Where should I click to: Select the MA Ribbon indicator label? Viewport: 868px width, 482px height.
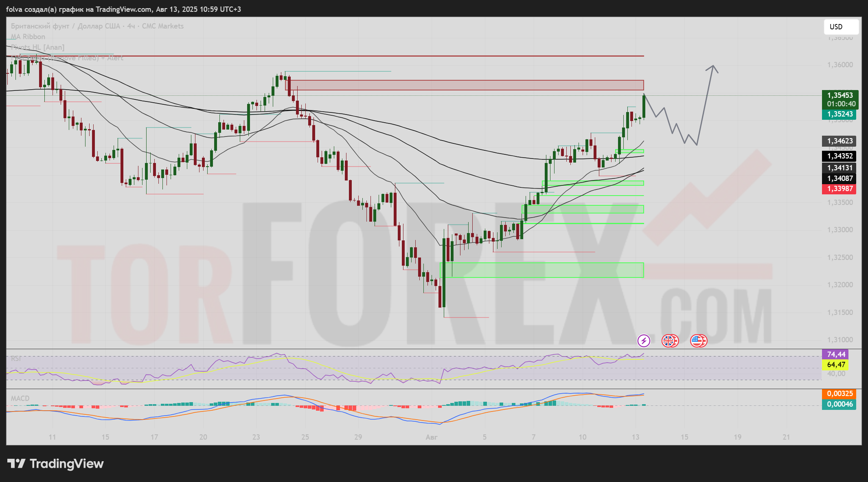(x=28, y=37)
